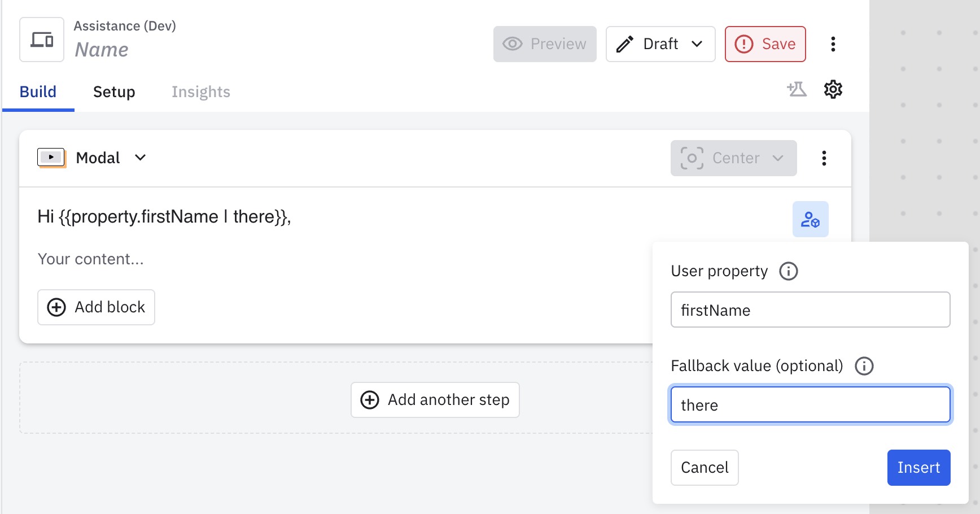
Task: Click info icon next to Fallback value
Action: tap(864, 366)
